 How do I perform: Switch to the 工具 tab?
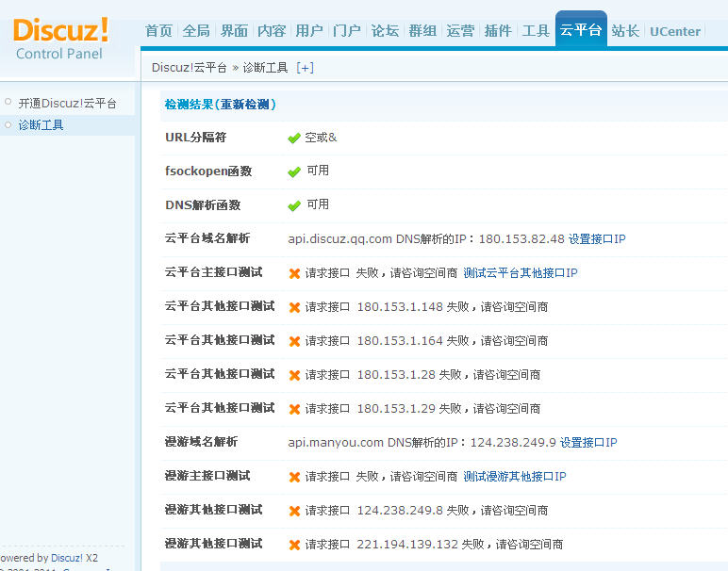[536, 30]
